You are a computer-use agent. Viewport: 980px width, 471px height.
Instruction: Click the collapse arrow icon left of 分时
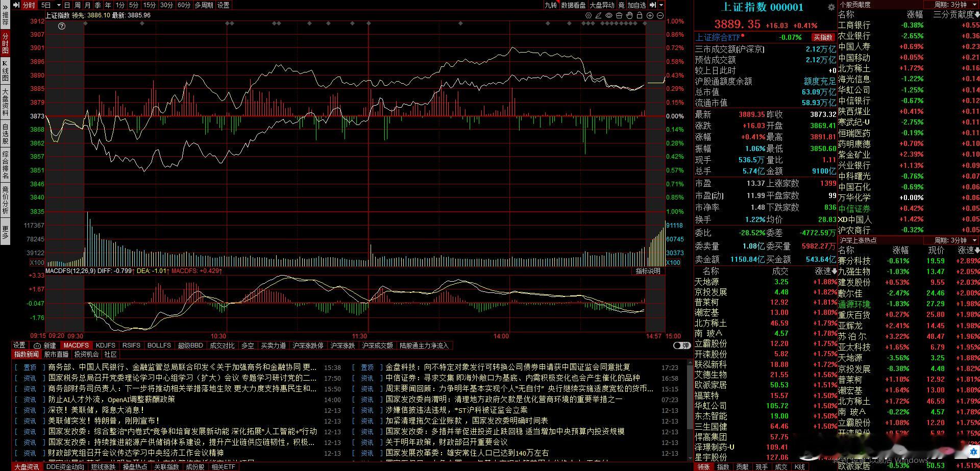pyautogui.click(x=16, y=5)
